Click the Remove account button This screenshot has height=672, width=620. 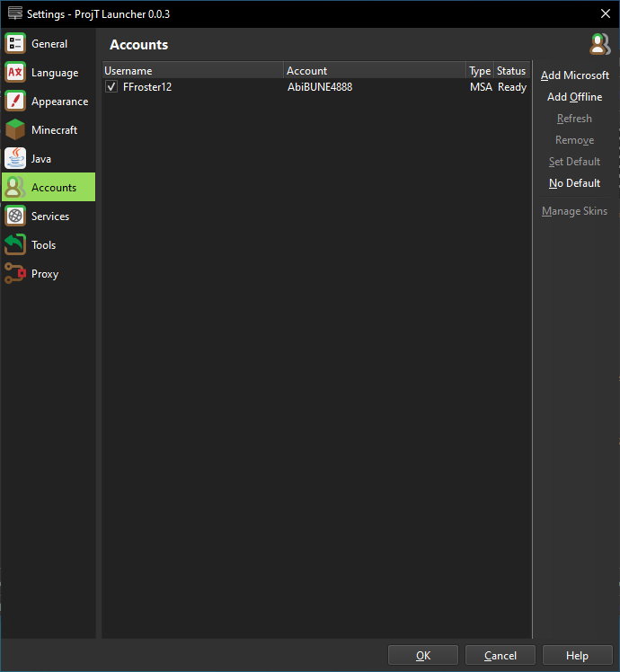[574, 140]
